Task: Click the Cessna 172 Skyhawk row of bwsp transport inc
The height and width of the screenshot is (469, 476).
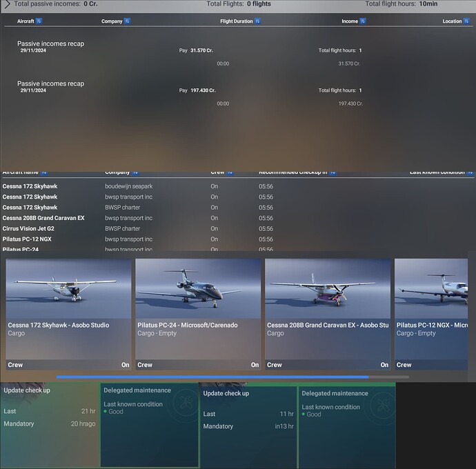Action: coord(238,197)
